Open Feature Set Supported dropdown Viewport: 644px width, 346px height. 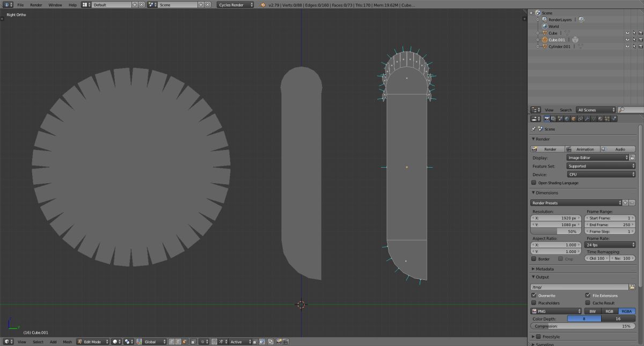pyautogui.click(x=601, y=166)
